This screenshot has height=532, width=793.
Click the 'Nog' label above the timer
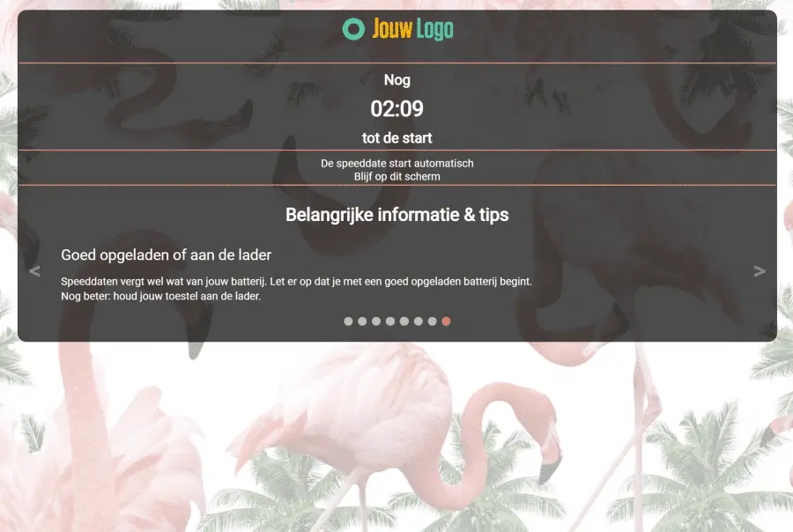point(397,80)
